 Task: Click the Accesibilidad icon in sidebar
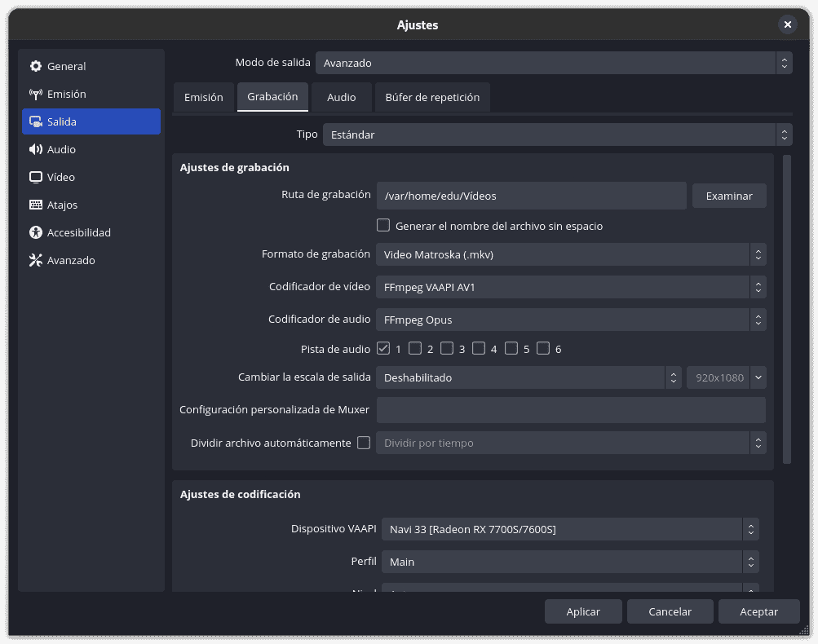[35, 232]
